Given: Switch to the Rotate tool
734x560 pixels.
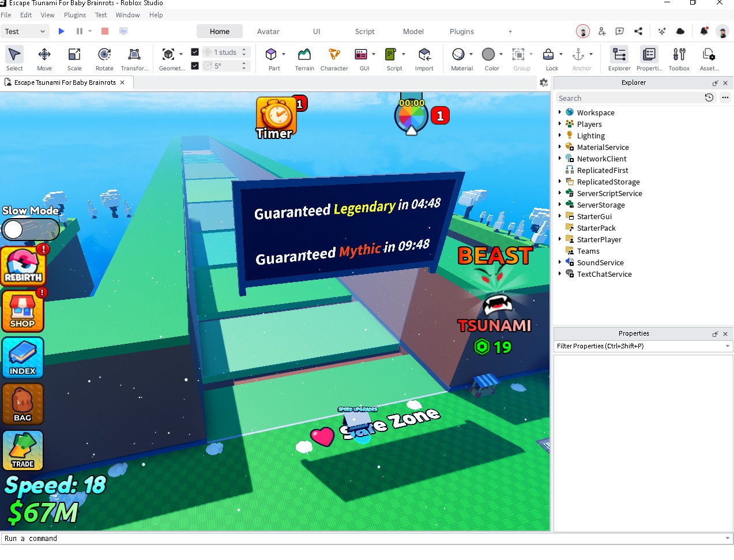Looking at the screenshot, I should pyautogui.click(x=104, y=58).
